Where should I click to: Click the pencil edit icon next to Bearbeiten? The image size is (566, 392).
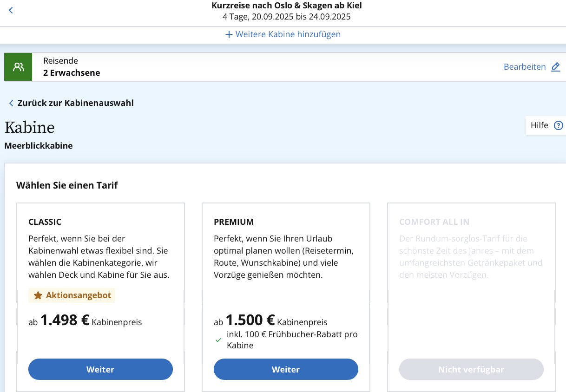[x=555, y=67]
